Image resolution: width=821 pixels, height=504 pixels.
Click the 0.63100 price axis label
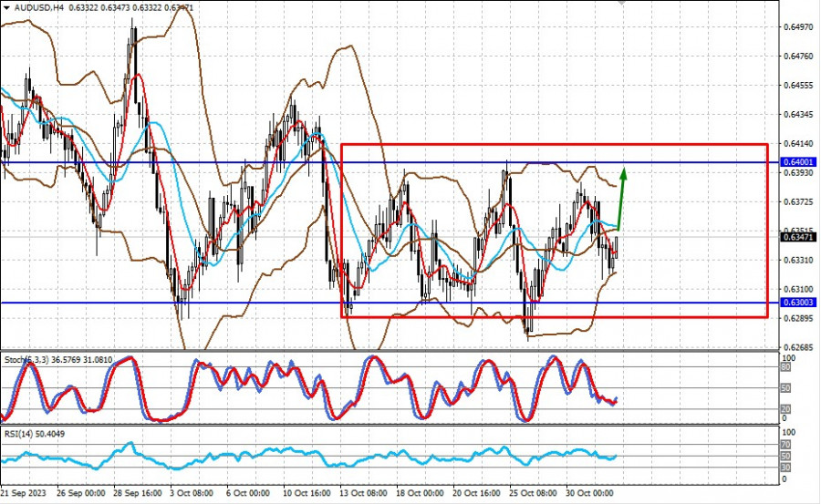798,290
